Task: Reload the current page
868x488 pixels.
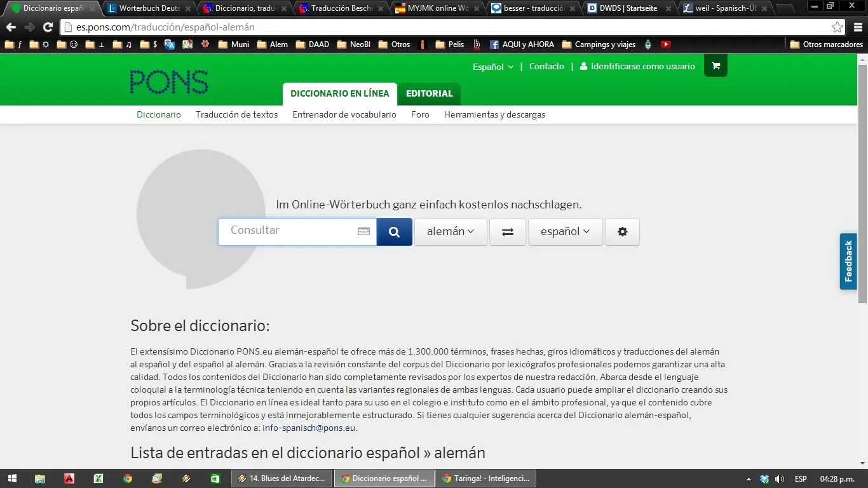Action: [48, 27]
